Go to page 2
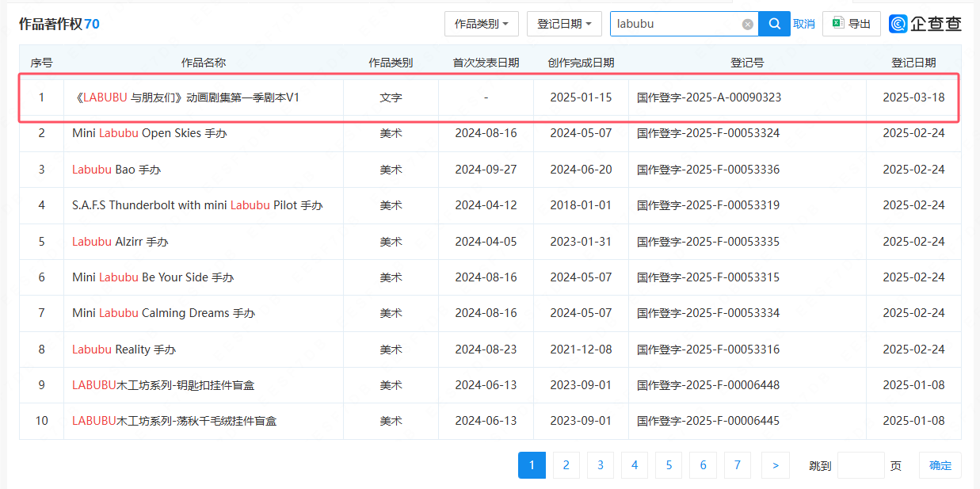This screenshot has height=489, width=980. (566, 465)
